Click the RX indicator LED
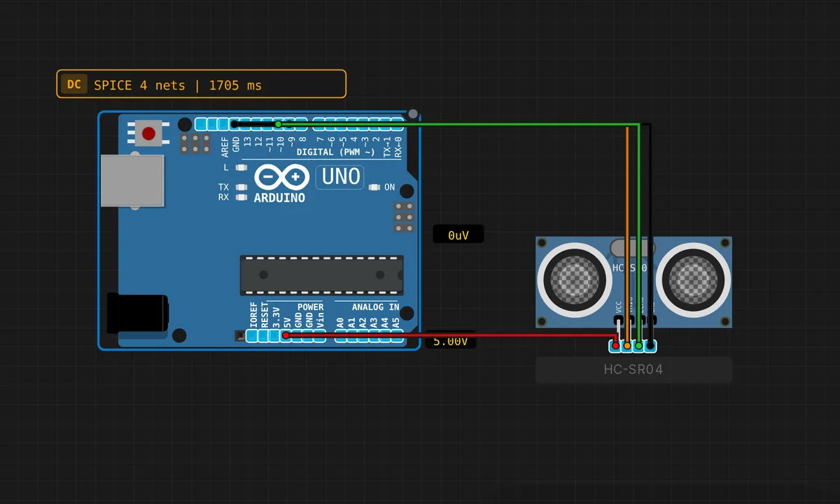Image resolution: width=840 pixels, height=504 pixels. coord(241,197)
